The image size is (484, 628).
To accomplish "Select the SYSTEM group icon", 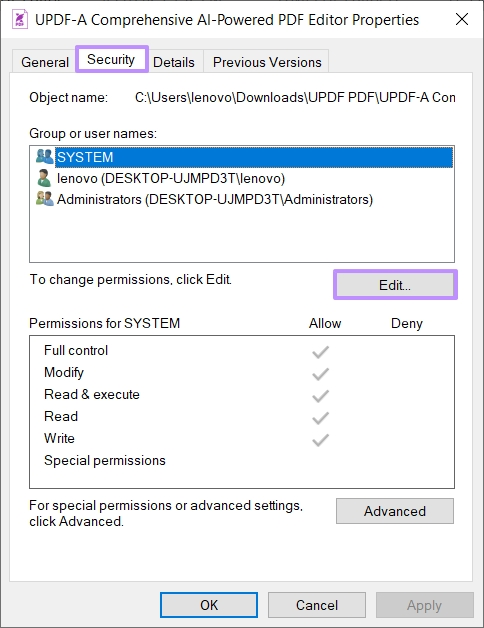I will tap(44, 156).
